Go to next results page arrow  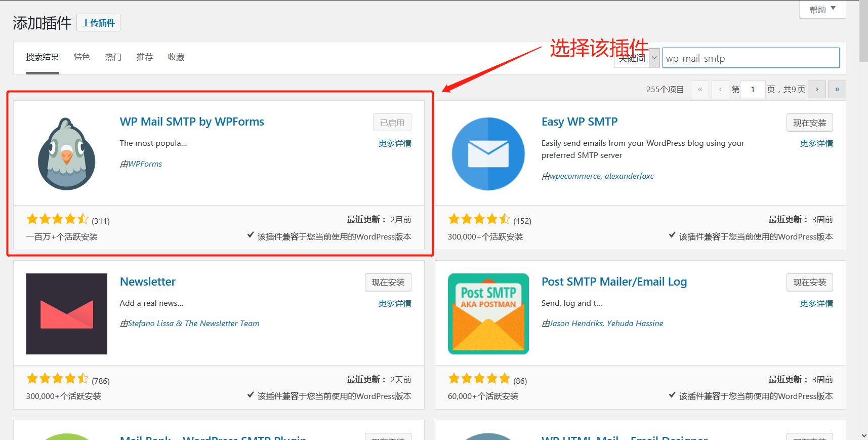817,89
